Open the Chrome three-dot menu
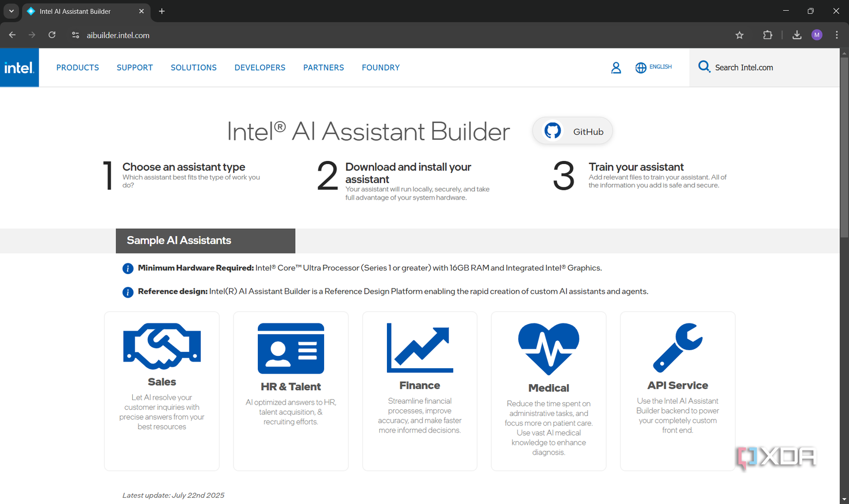 pos(837,35)
